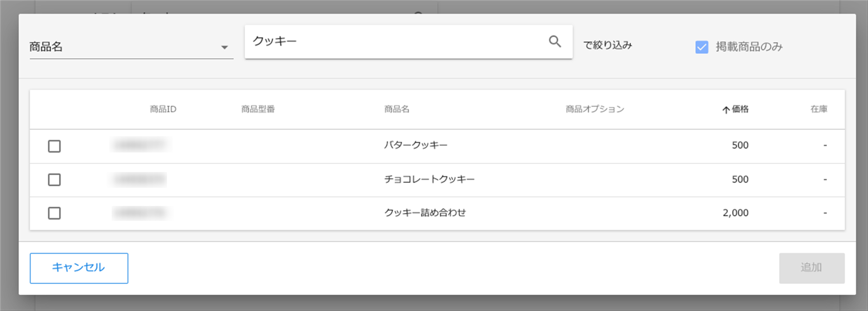Sort by the 価格 column header
The image size is (868, 311).
coord(735,109)
